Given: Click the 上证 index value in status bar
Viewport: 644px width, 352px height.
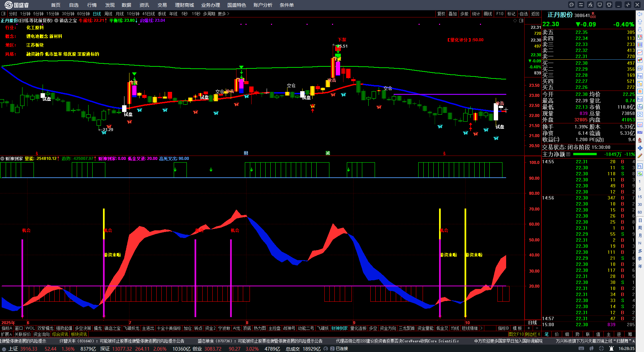Looking at the screenshot, I should [x=29, y=349].
